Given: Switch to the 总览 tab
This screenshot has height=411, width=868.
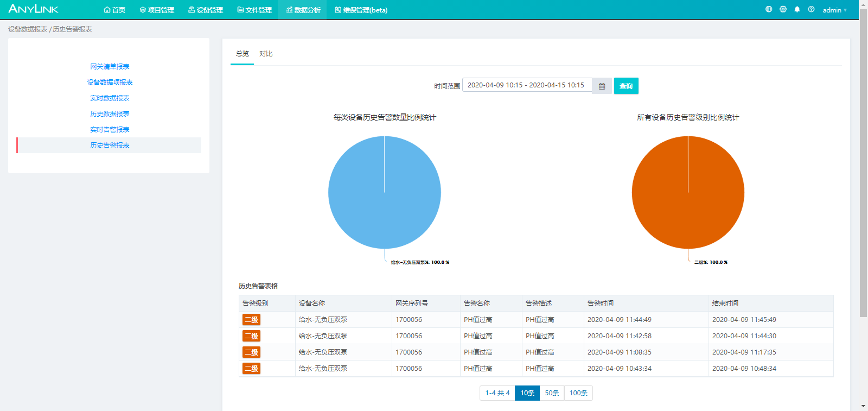Looking at the screenshot, I should 242,54.
